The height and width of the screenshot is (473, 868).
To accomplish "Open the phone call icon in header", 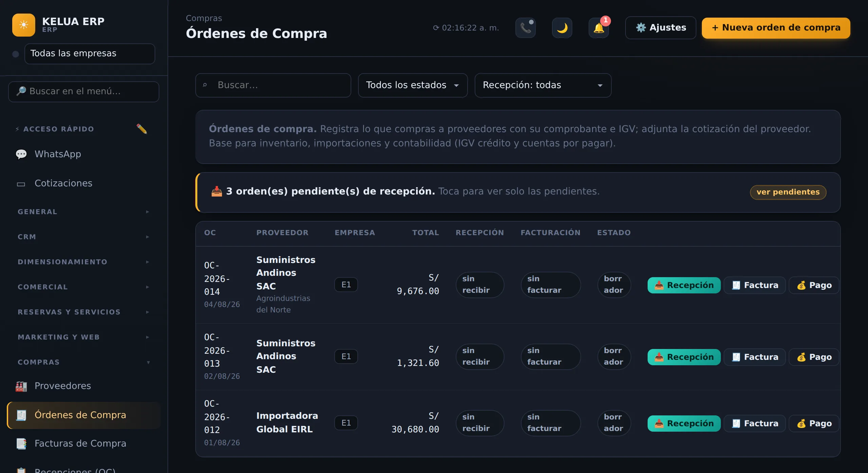I will pyautogui.click(x=526, y=28).
